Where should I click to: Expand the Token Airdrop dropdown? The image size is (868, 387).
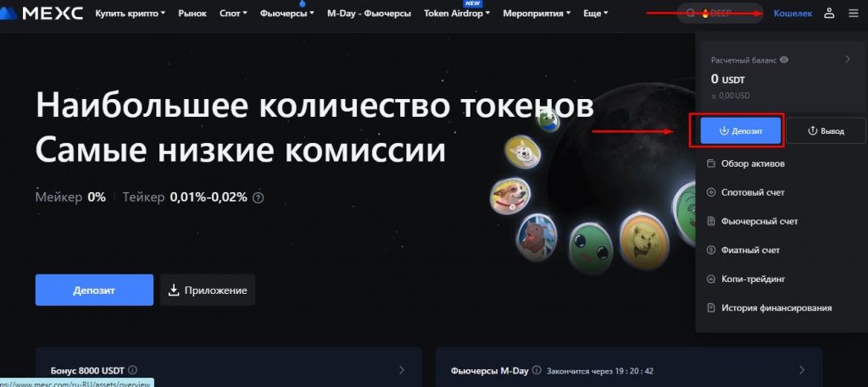457,13
